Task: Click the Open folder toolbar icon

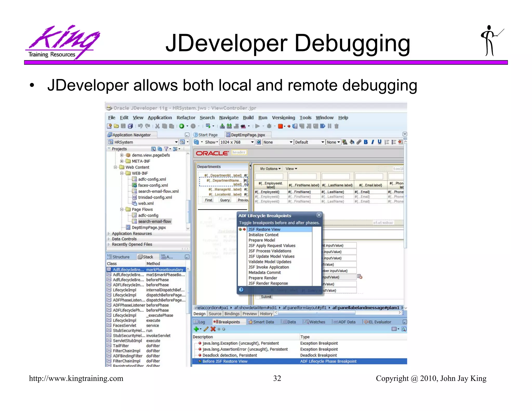Action: pos(116,126)
